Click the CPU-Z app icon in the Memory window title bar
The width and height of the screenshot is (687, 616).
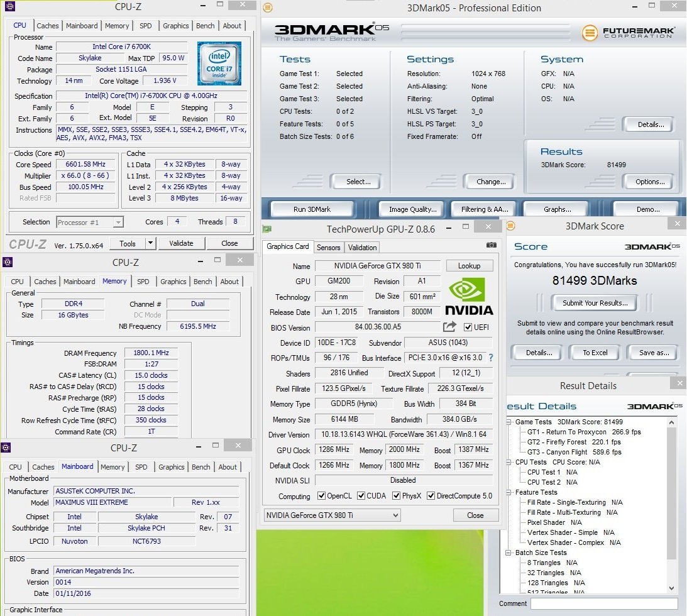8,262
